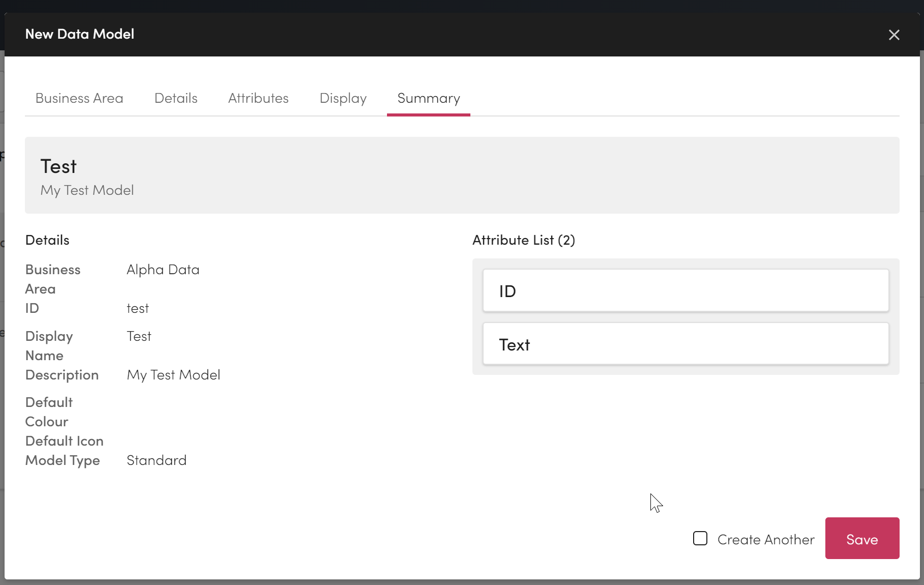Switch to the Business Area tab
This screenshot has height=585, width=924.
[79, 98]
